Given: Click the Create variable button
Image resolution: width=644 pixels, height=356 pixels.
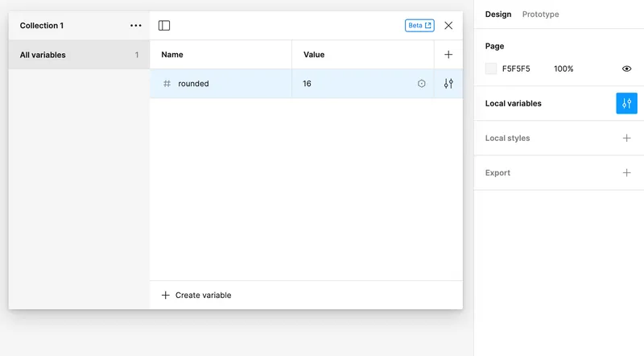Looking at the screenshot, I should pyautogui.click(x=196, y=296).
